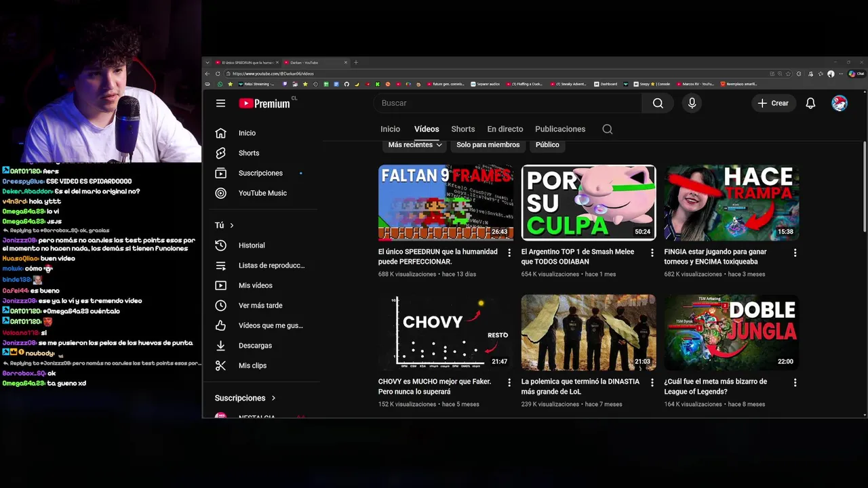Open the notifications bell
The width and height of the screenshot is (868, 488).
810,103
